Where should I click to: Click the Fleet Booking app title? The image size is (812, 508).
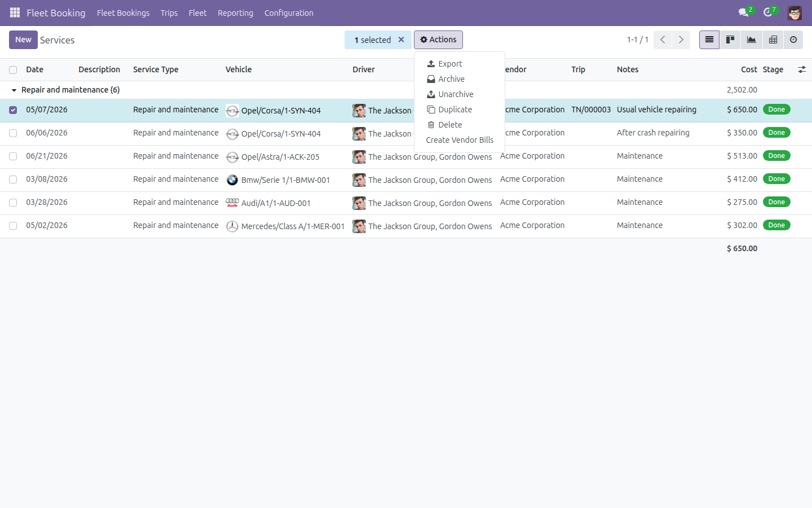(56, 12)
